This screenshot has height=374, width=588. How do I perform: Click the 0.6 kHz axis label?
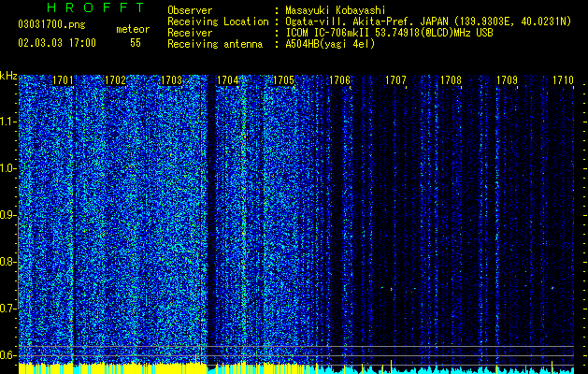[x=7, y=355]
